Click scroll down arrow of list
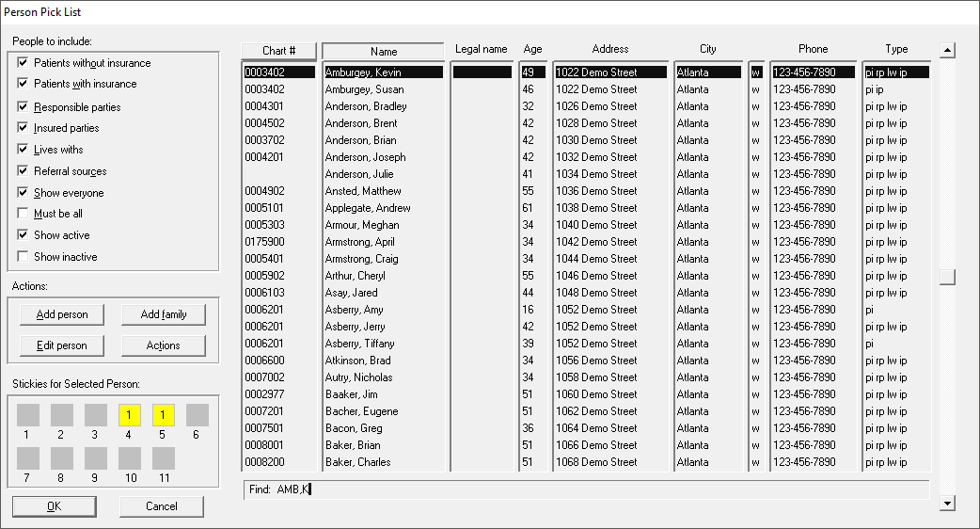The height and width of the screenshot is (529, 980). (x=947, y=502)
